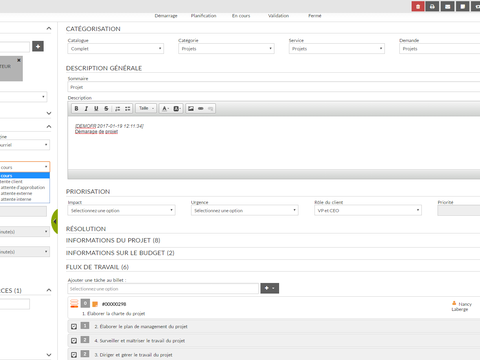Screen dimensions: 480x360
Task: Open the Service dropdown showing Projets
Action: pos(337,49)
